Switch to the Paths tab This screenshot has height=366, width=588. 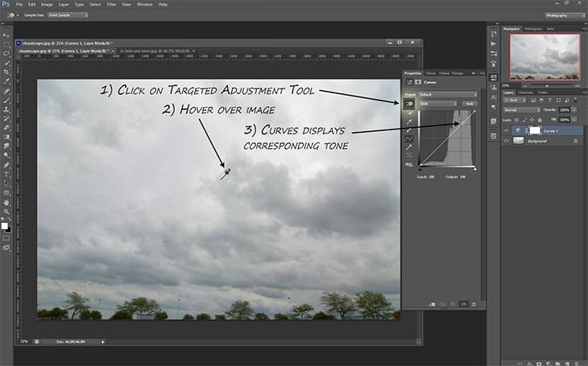pos(543,93)
